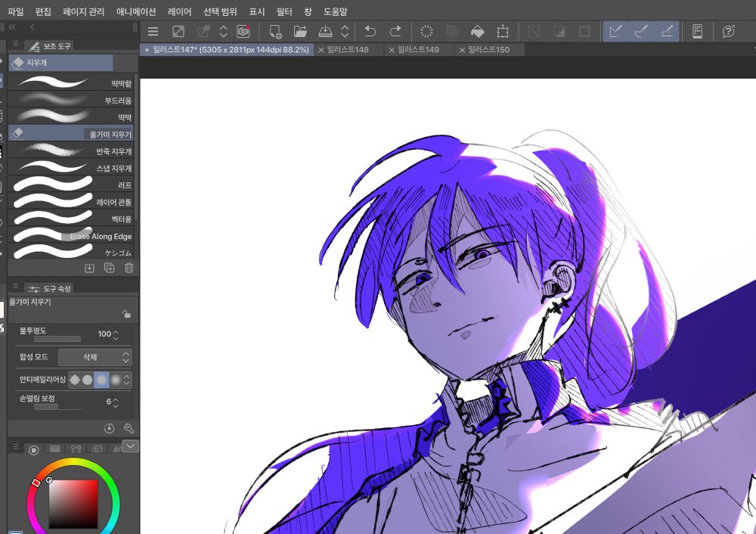Click the single left arrow panel collapse
This screenshot has height=534, width=756.
pyautogui.click(x=33, y=27)
